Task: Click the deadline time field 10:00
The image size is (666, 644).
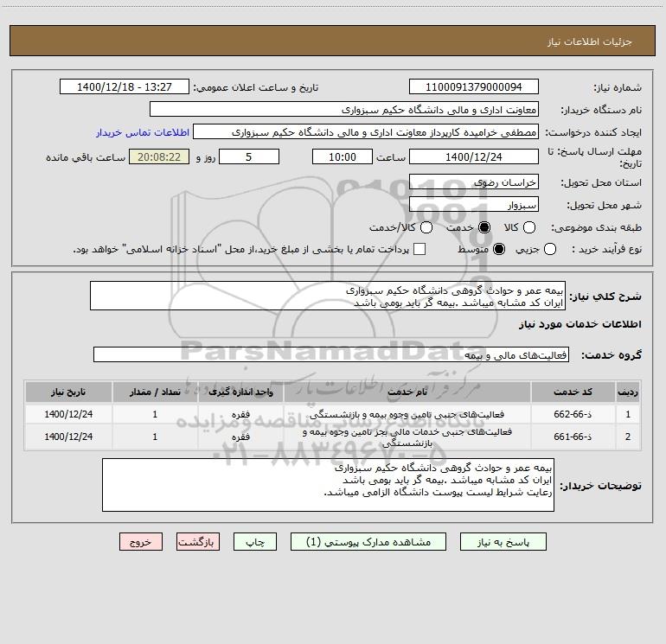Action: click(343, 156)
